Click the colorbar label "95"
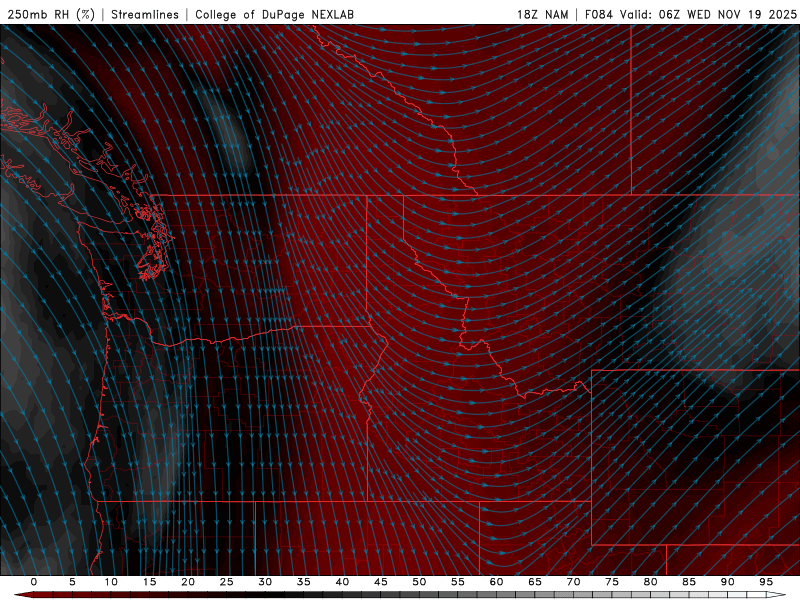Viewport: 800px width, 600px height. coord(766,582)
